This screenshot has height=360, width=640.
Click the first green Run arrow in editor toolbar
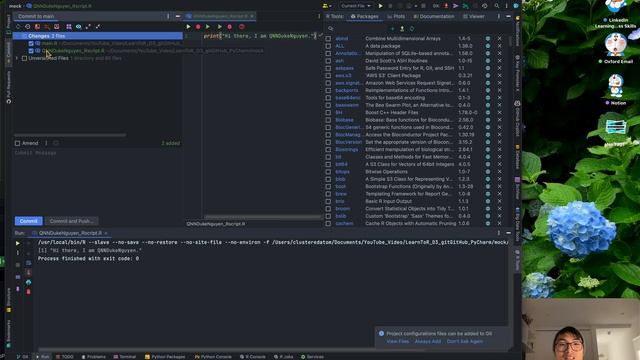point(188,27)
